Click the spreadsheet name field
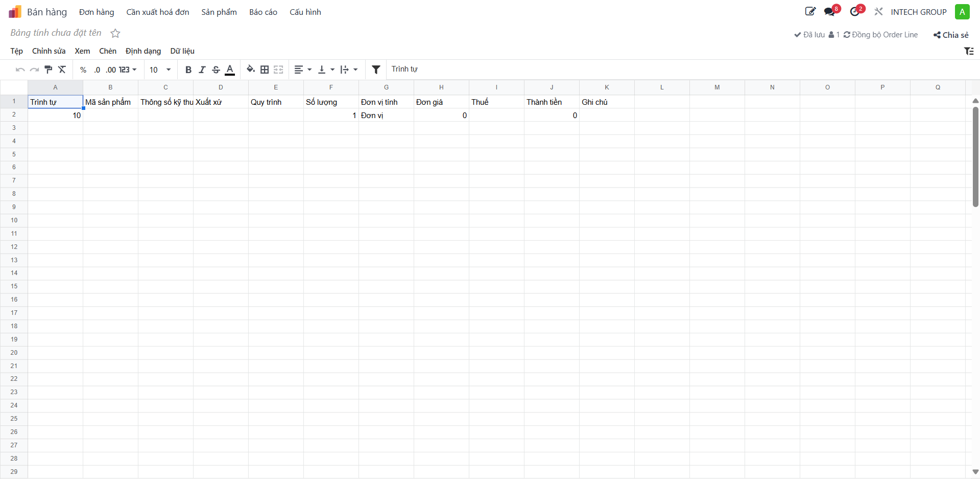Viewport: 980px width, 479px height. click(56, 33)
